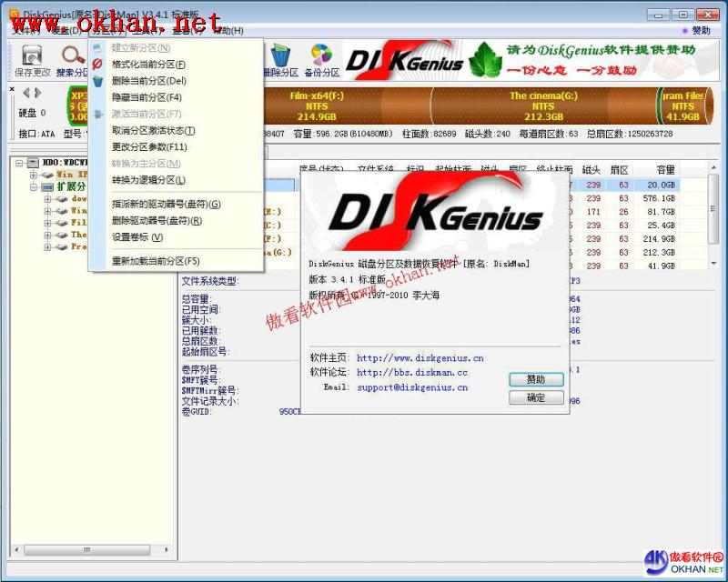The width and height of the screenshot is (728, 582).
Task: Click the 576.1GB capacity cell
Action: tap(659, 198)
